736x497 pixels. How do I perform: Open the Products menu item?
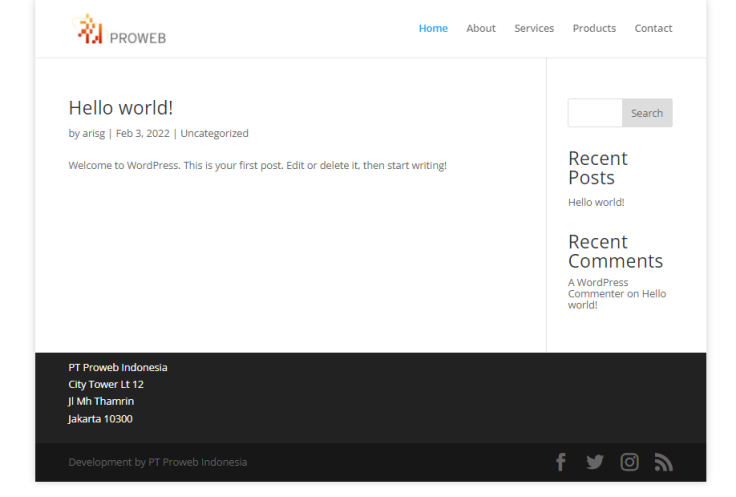click(x=594, y=28)
